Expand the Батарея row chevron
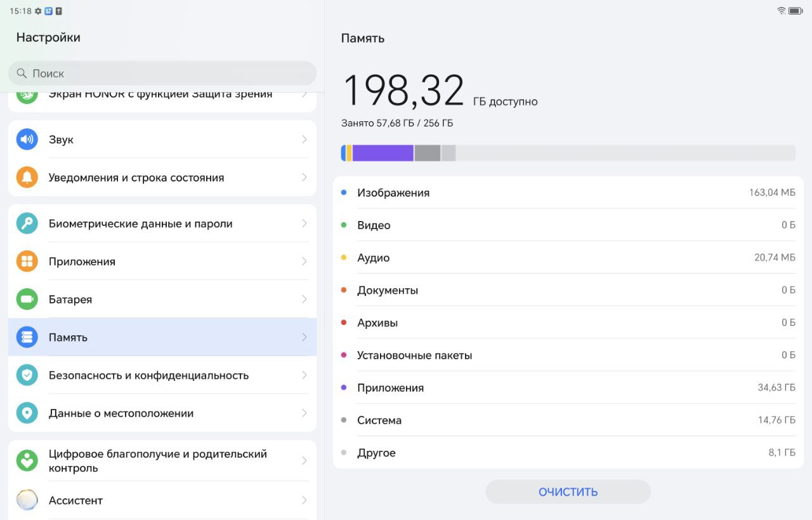This screenshot has width=812, height=520. (304, 299)
